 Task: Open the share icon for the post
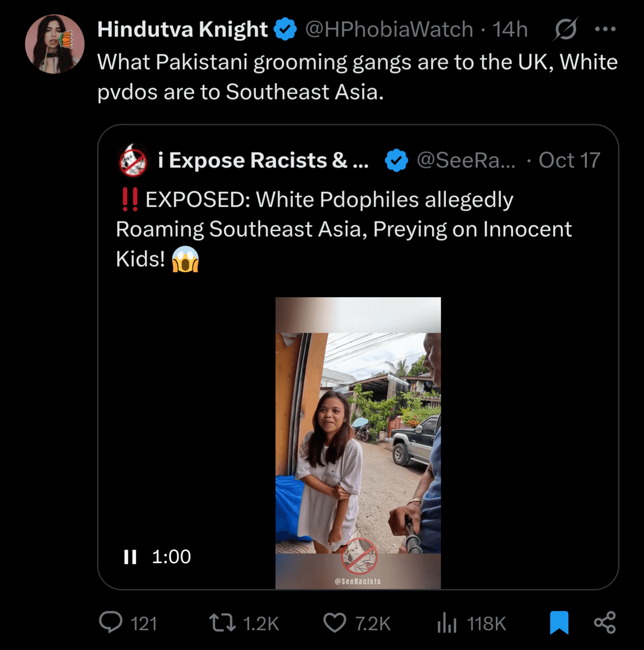coord(605,623)
